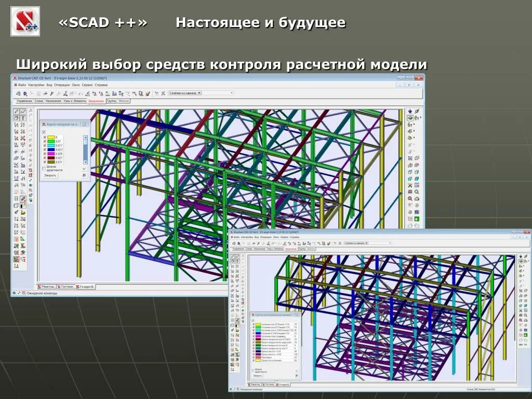Click the Закрыть button in the load map panel
Screen dimensions: 532x399
click(50, 176)
